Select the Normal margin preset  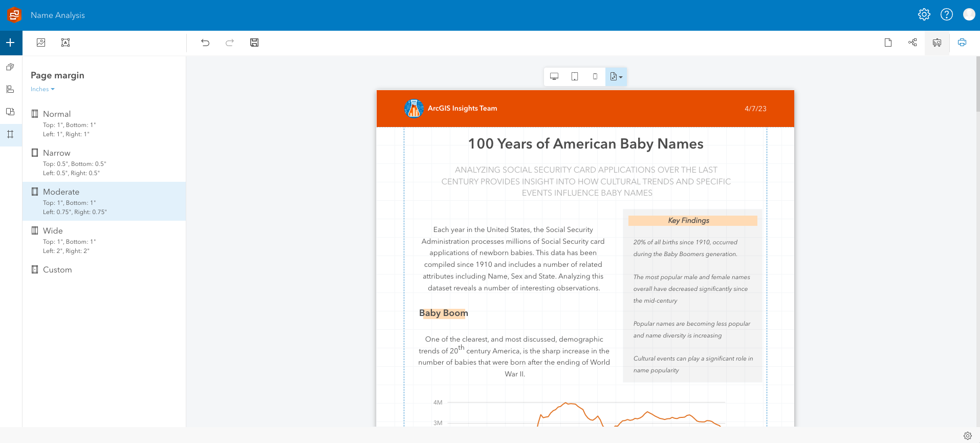[x=57, y=114]
